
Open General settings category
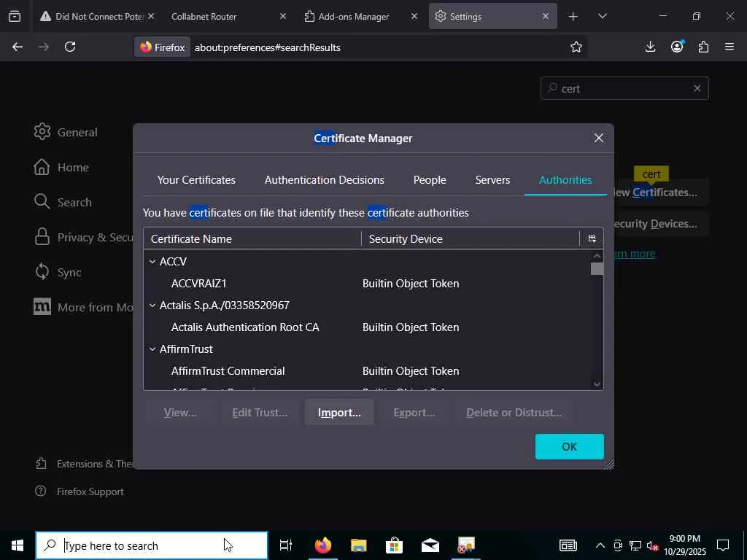66,132
